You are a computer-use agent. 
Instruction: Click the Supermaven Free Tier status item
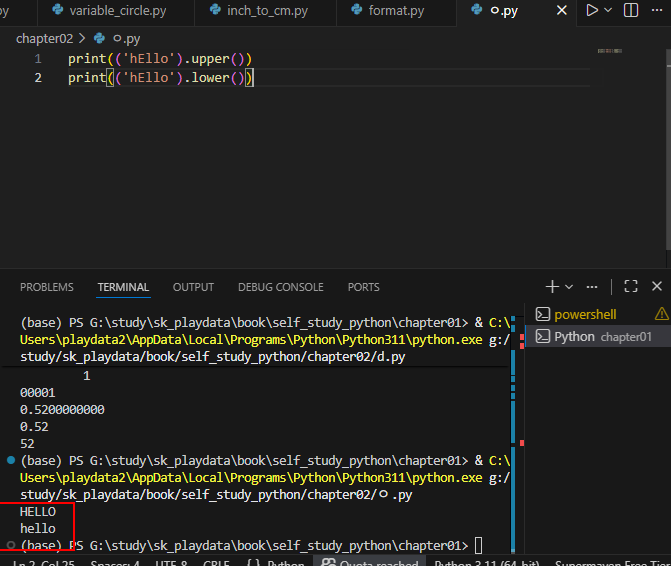coord(612,563)
